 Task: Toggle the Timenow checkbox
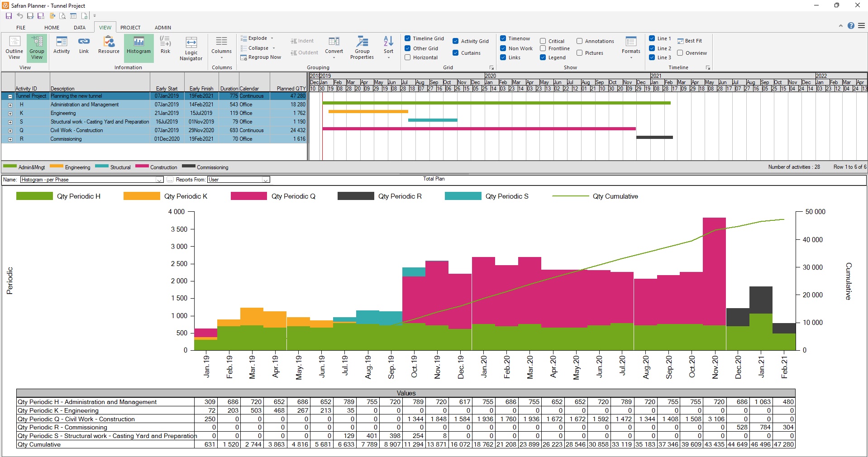(503, 38)
